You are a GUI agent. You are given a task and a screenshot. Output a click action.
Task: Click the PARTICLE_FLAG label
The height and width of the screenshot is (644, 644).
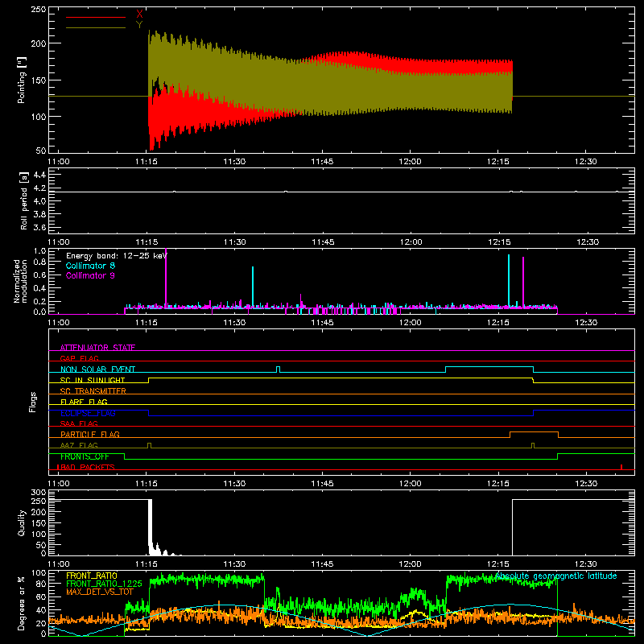90,435
